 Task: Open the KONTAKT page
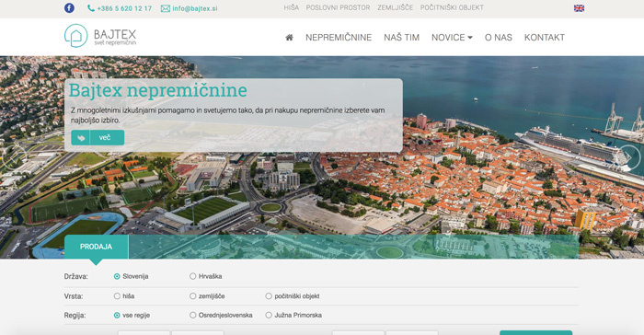point(545,38)
